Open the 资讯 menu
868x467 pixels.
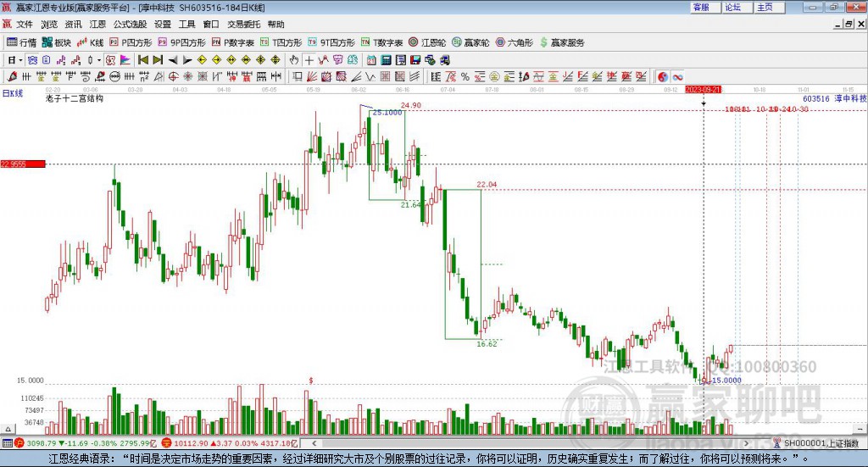pyautogui.click(x=73, y=25)
